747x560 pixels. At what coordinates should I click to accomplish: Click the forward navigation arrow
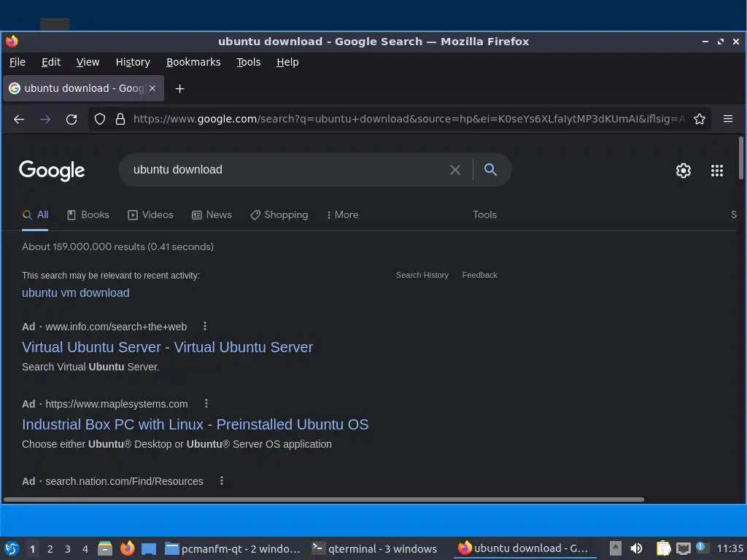[x=44, y=119]
